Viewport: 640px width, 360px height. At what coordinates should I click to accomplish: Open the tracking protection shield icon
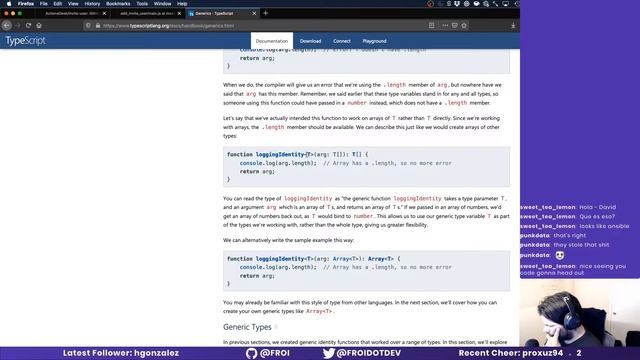pyautogui.click(x=88, y=25)
